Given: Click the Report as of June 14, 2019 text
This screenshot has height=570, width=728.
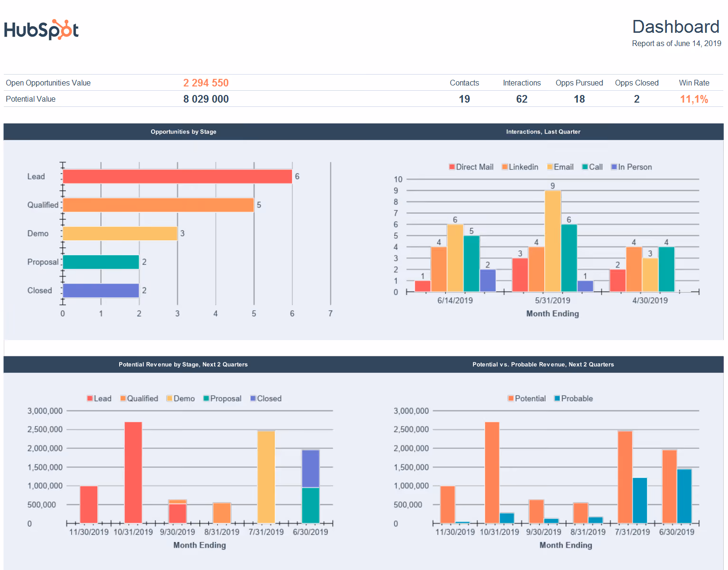Looking at the screenshot, I should pyautogui.click(x=676, y=44).
